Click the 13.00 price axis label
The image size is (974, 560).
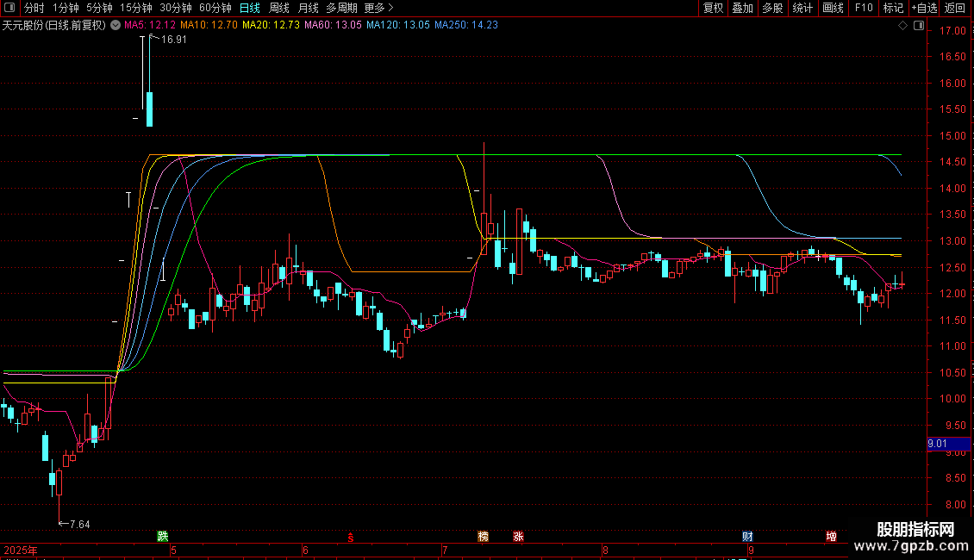click(x=952, y=241)
